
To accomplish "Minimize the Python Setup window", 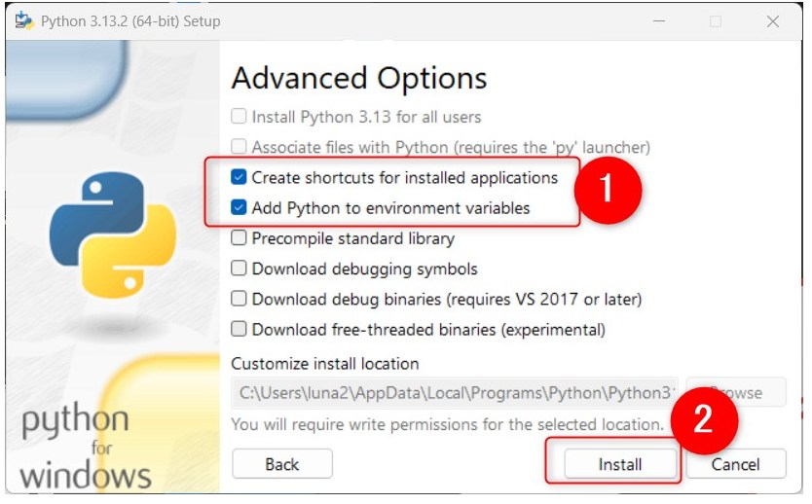I will pos(659,21).
